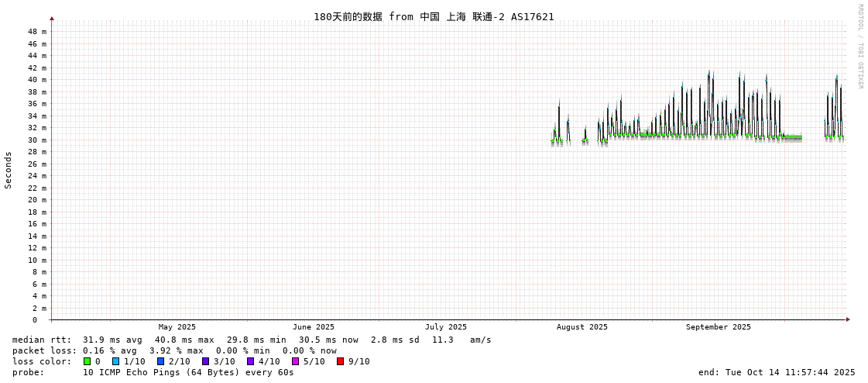Click the end timestamp Tue Oct 14 text
This screenshot has width=868, height=383.
click(x=777, y=372)
